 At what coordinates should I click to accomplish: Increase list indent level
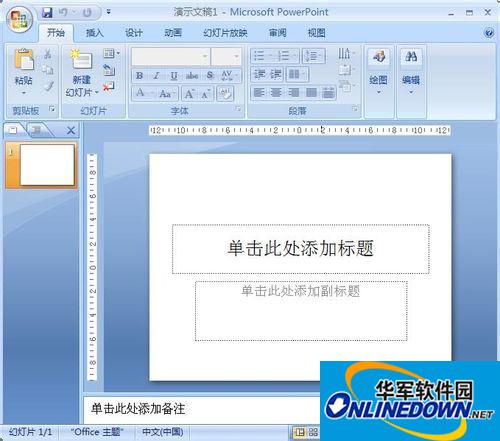[x=276, y=74]
